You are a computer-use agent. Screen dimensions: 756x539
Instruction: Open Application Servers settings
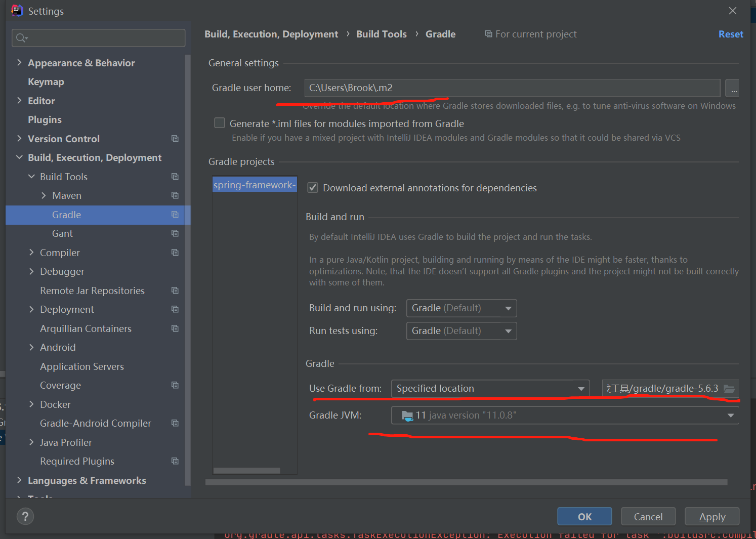(82, 366)
